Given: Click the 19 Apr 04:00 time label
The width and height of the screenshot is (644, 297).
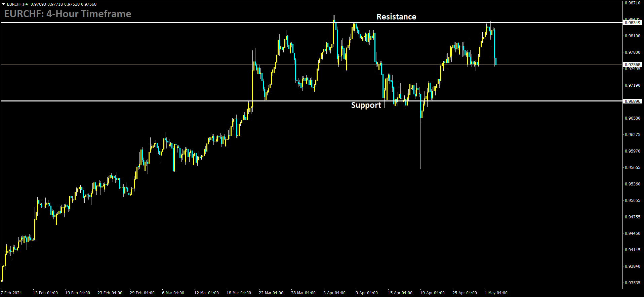Looking at the screenshot, I should point(432,293).
